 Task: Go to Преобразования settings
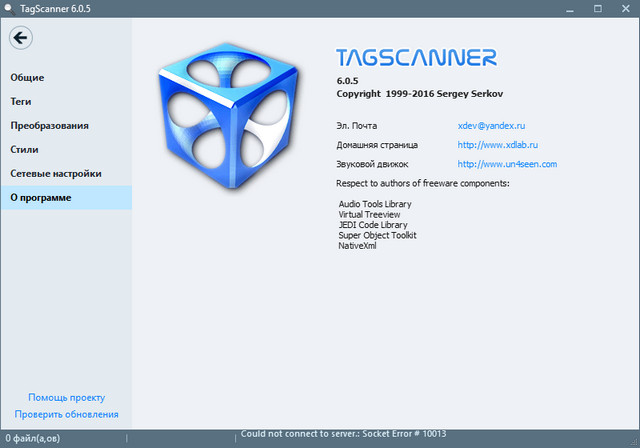[50, 126]
